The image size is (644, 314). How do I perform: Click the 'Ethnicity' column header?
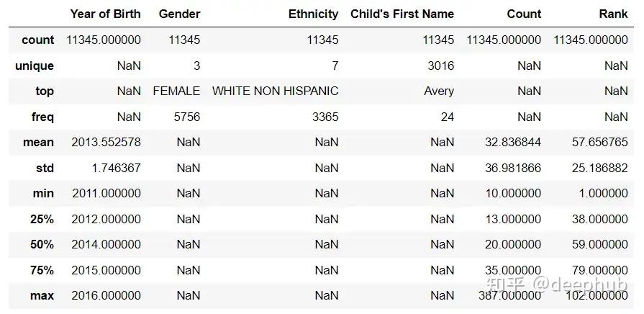[x=313, y=14]
